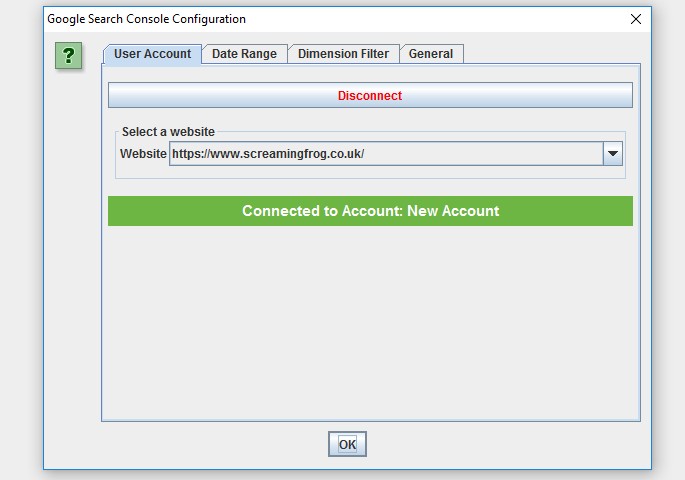Close the Google Search Console Configuration dialog
Viewport: 685px width, 480px height.
tap(636, 19)
